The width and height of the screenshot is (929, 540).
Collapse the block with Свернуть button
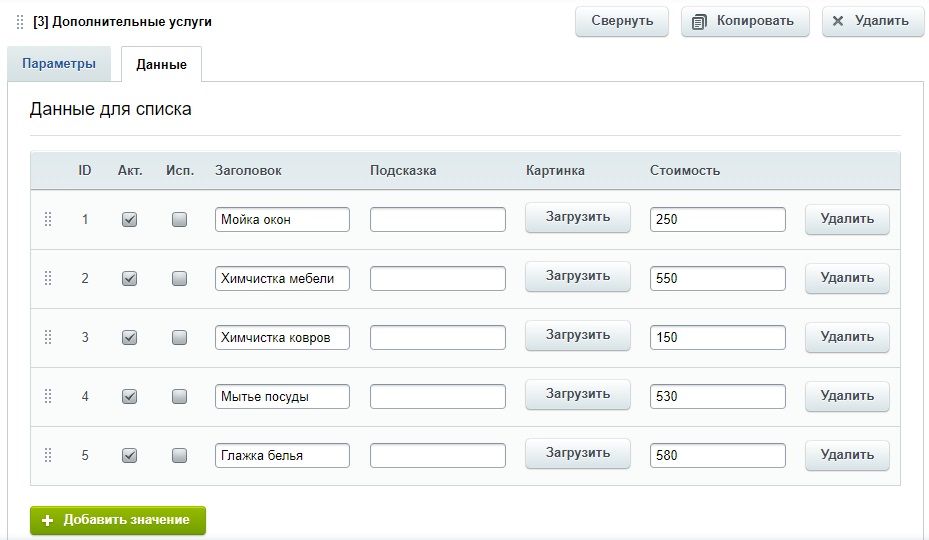622,21
